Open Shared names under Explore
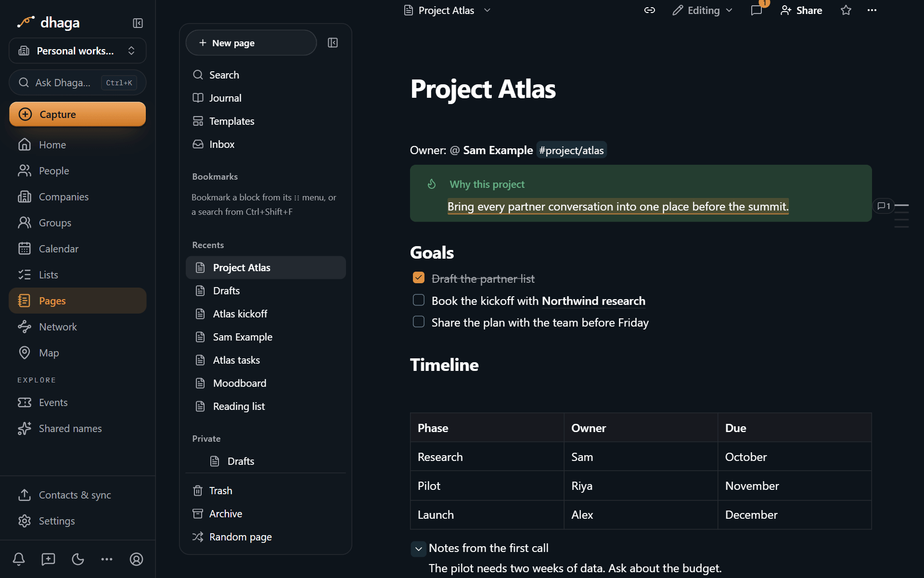 [77, 429]
